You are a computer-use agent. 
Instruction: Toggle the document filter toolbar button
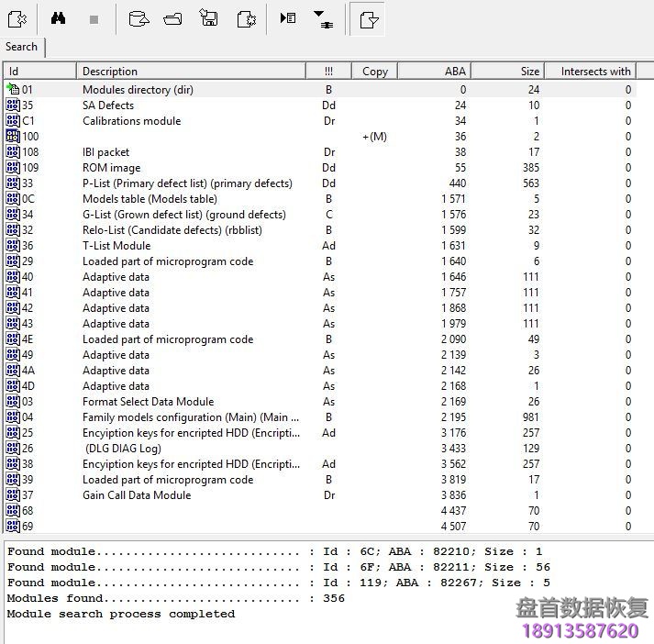(368, 18)
